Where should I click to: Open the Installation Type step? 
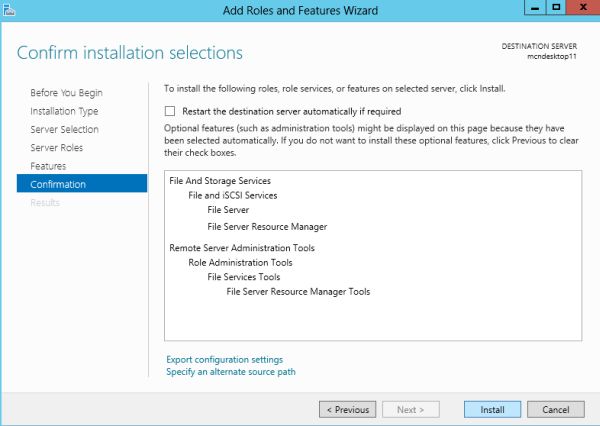click(x=64, y=111)
